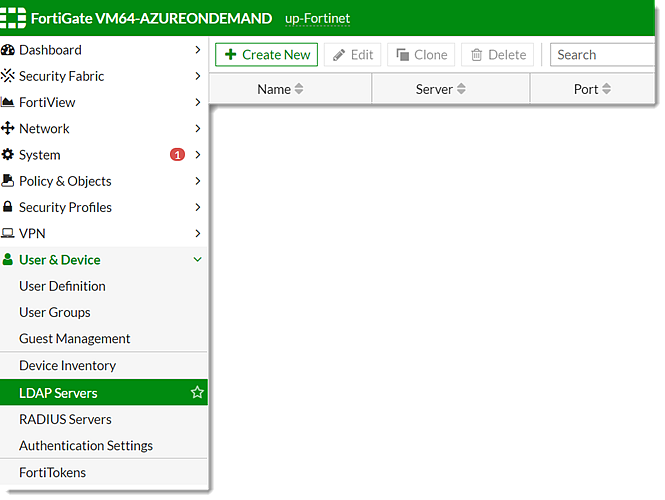
Task: Expand the Policy & Objects menu chevron
Action: [197, 181]
